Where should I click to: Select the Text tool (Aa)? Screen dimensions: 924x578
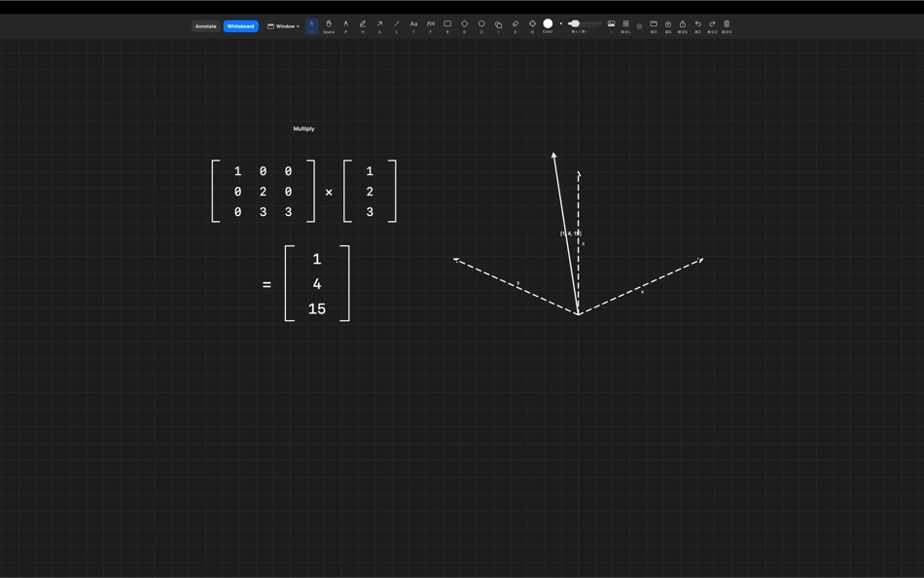(412, 24)
